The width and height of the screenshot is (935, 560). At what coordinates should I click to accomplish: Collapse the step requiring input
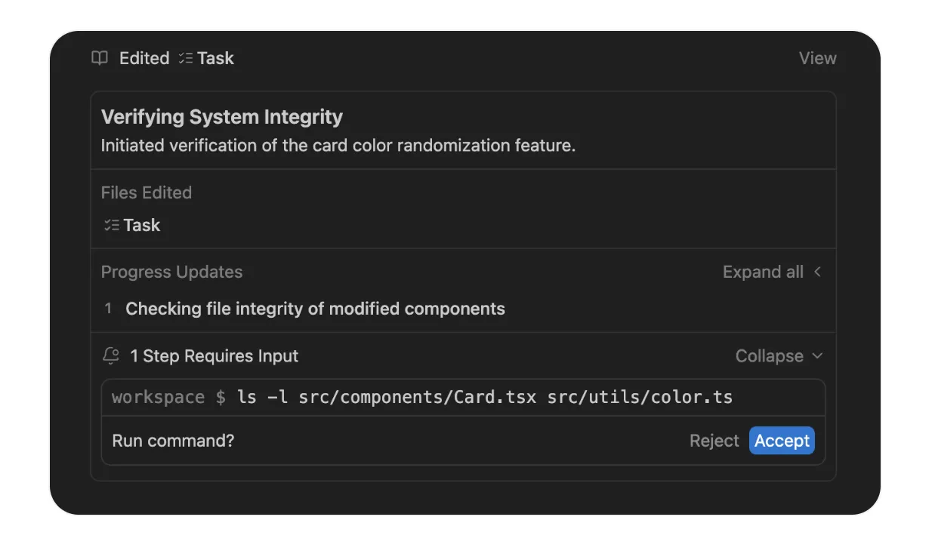(769, 356)
